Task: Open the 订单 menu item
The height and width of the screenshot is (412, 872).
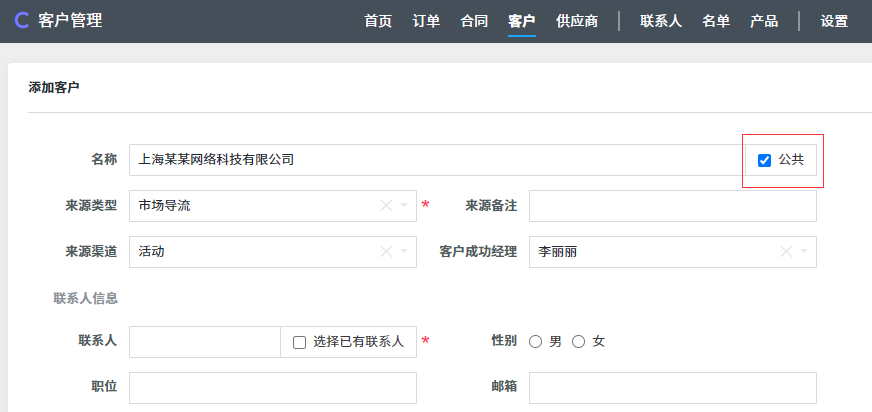Action: coord(426,21)
